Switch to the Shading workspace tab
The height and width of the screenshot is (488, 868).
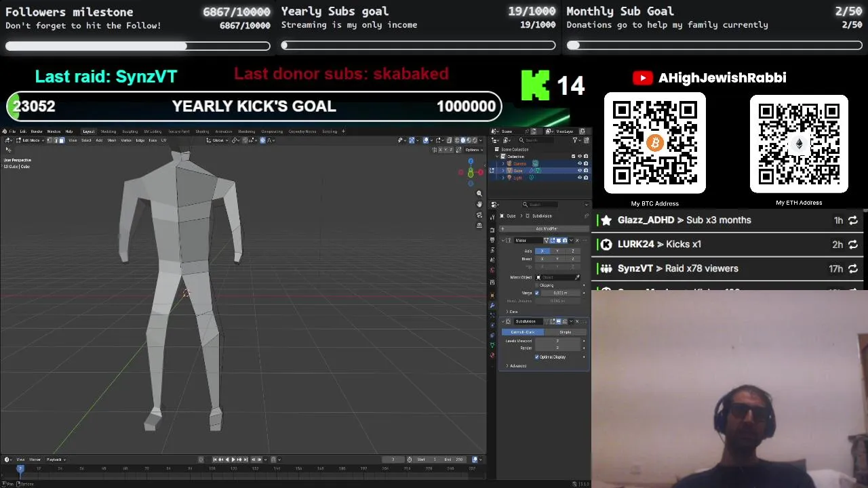pos(202,131)
